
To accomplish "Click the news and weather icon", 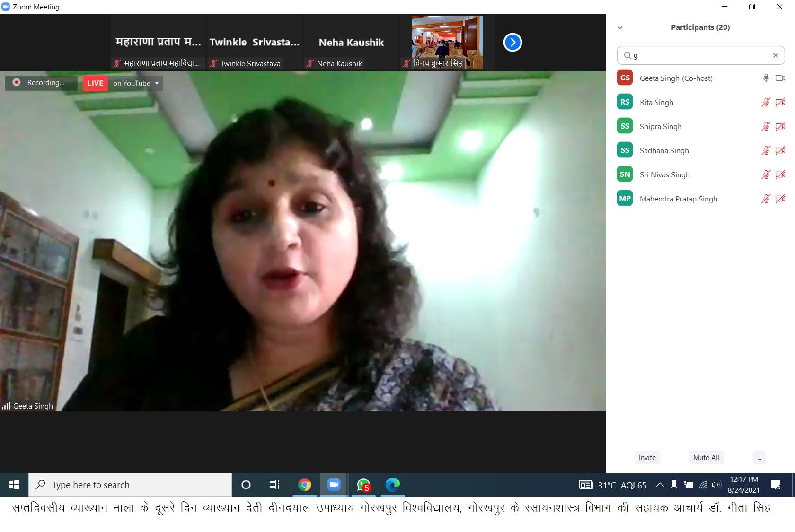I will coord(586,485).
